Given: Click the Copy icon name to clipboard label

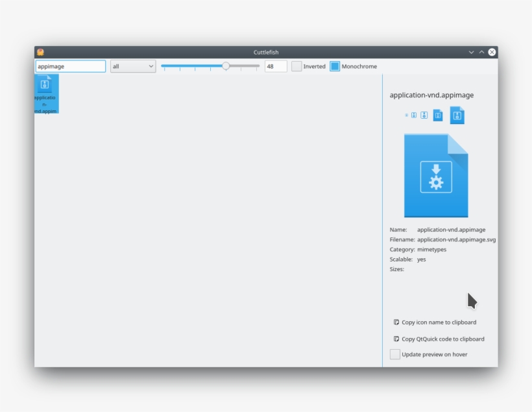Looking at the screenshot, I should 439,322.
